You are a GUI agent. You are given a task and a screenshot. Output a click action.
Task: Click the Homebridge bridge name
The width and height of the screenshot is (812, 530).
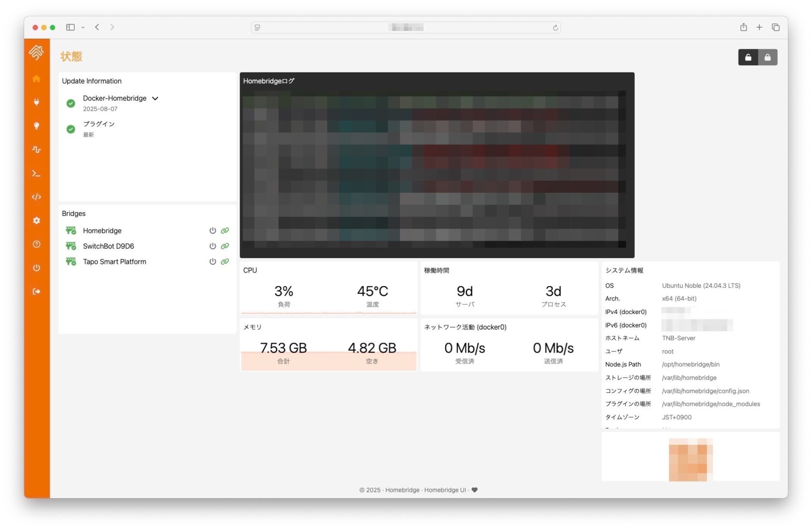(x=102, y=231)
